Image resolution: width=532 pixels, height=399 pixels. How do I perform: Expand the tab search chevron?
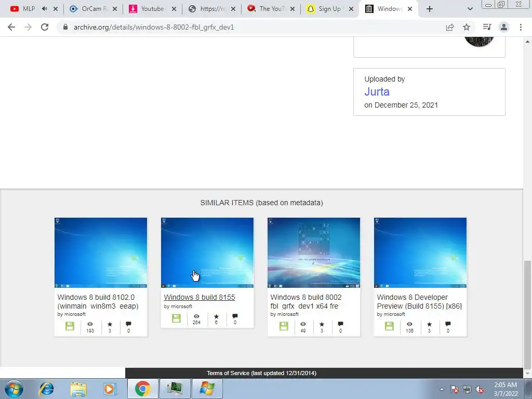(x=470, y=9)
